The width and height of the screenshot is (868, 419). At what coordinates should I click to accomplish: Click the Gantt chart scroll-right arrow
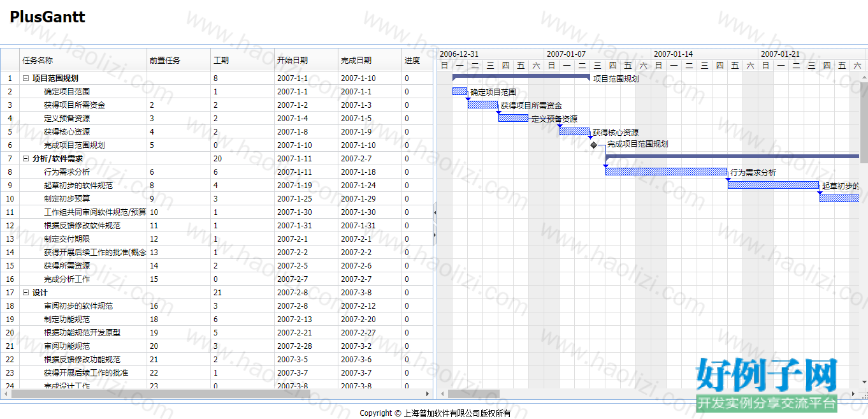click(854, 393)
